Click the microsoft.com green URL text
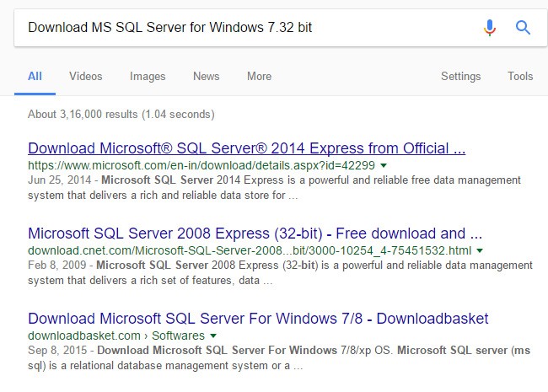 [201, 165]
